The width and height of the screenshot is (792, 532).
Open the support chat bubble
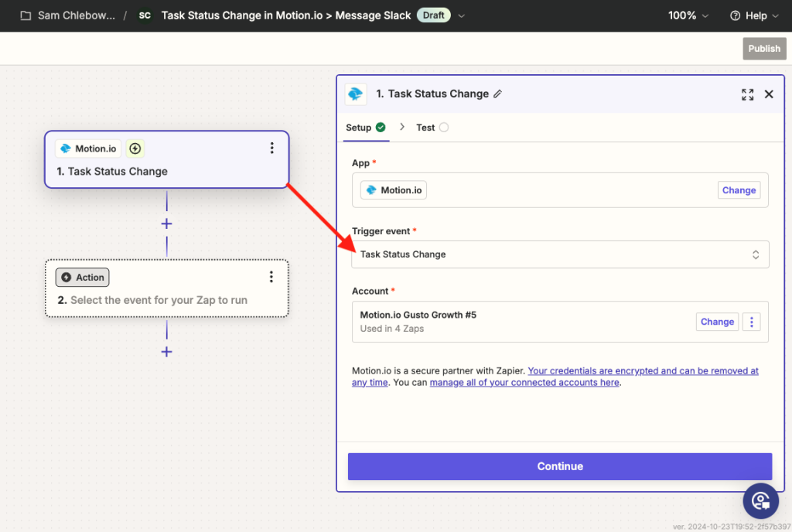[760, 501]
